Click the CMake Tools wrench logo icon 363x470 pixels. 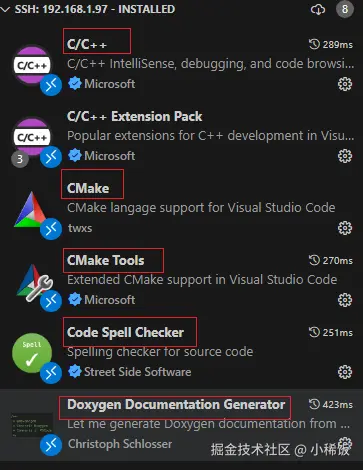pos(33,282)
